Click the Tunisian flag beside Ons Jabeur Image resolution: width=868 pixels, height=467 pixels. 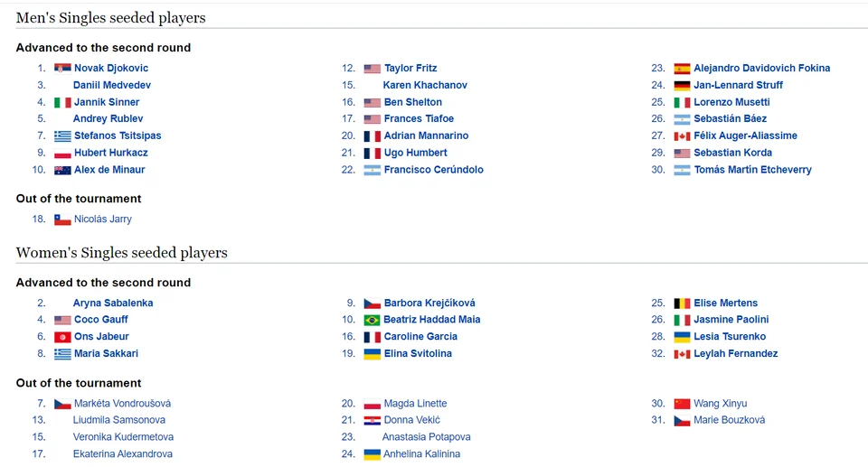(62, 337)
